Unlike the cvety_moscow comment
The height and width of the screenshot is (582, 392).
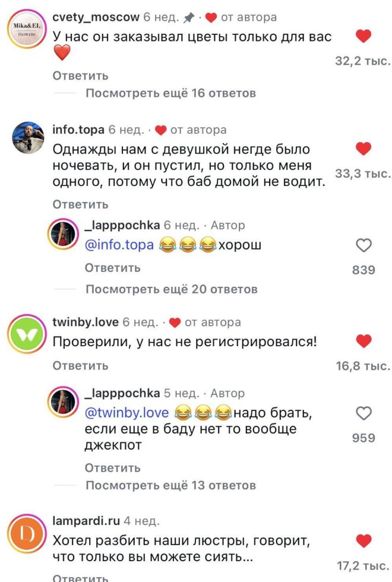[x=363, y=36]
